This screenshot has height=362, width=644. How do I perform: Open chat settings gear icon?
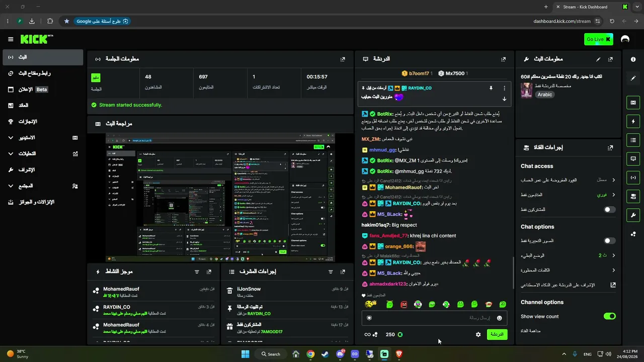tap(478, 334)
